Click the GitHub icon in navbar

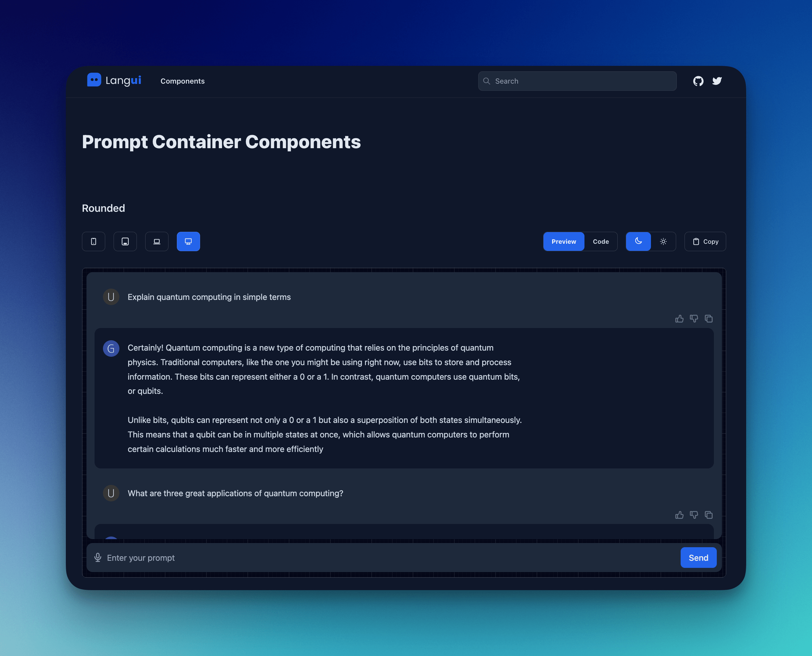point(698,80)
